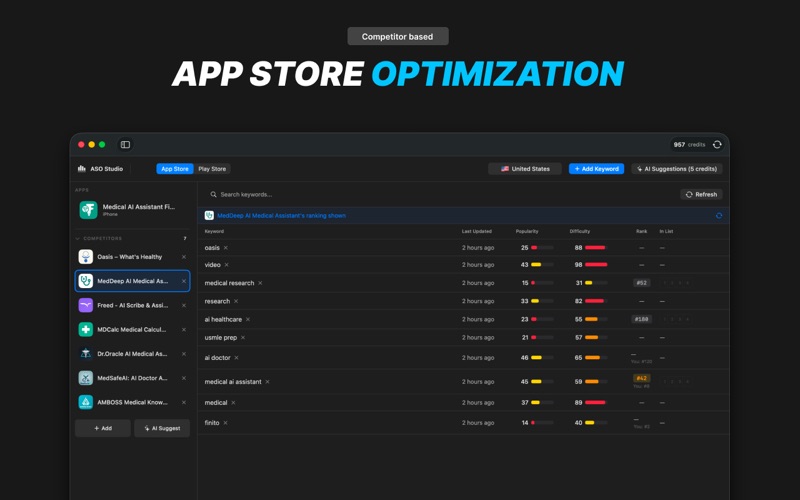Click the difficulty bar for 'medical'
Image resolution: width=800 pixels, height=500 pixels.
[x=595, y=403]
